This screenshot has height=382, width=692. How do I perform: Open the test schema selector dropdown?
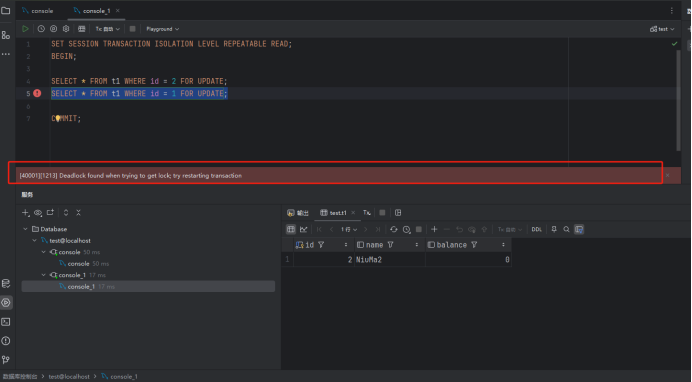click(662, 29)
